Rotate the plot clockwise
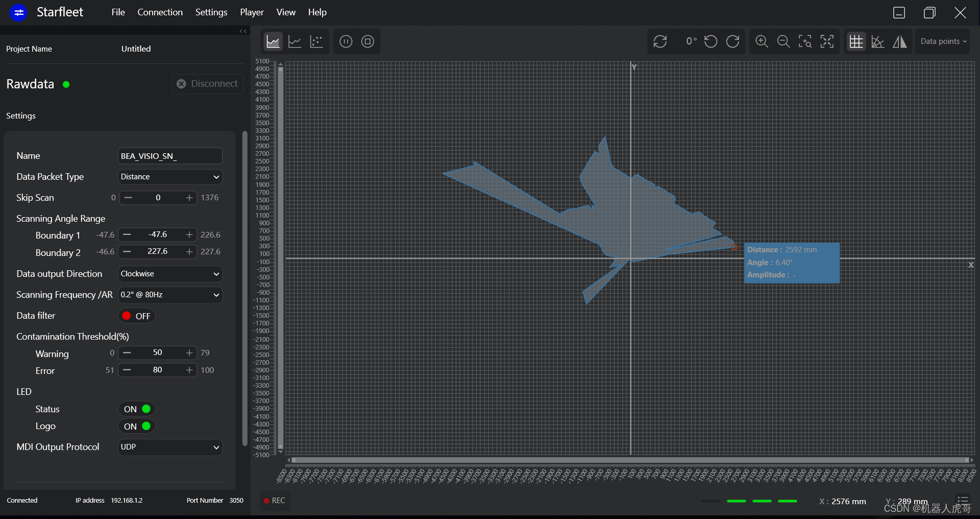The image size is (980, 519). coord(733,41)
